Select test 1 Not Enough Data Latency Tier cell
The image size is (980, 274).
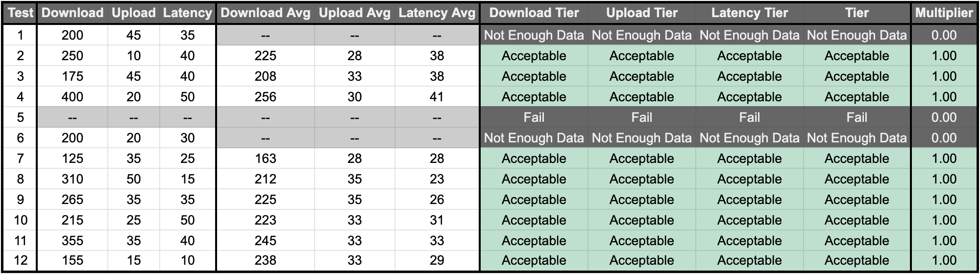tap(749, 35)
